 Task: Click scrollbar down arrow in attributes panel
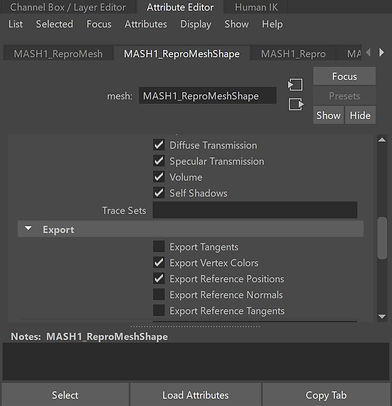382,316
